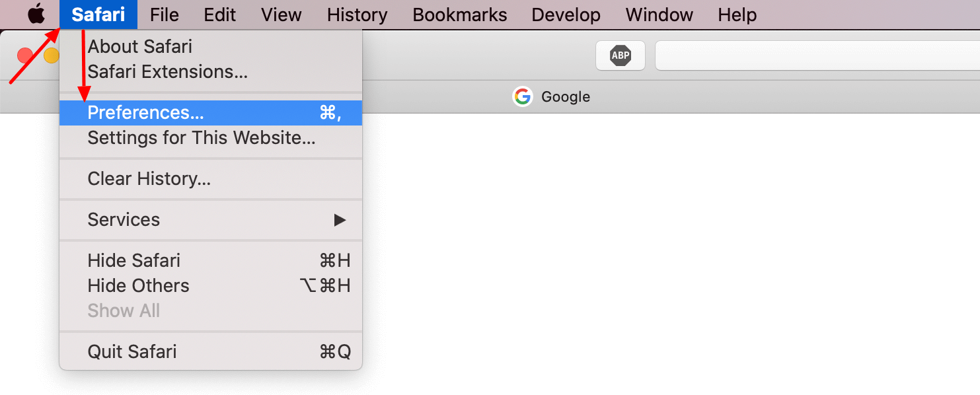Click the Safari address bar field
Viewport: 980px width, 395px height.
(x=817, y=55)
